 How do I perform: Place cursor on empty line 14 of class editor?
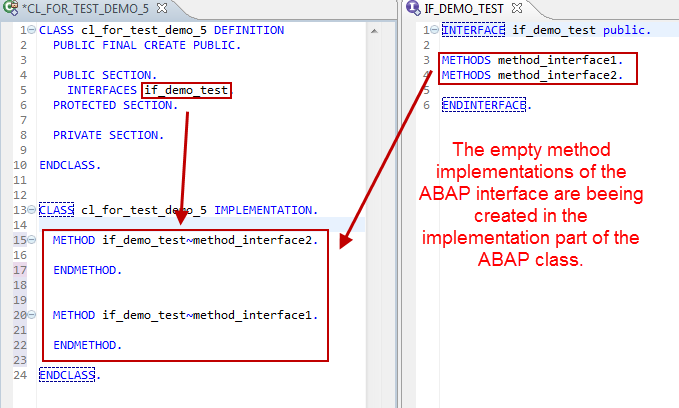point(202,225)
